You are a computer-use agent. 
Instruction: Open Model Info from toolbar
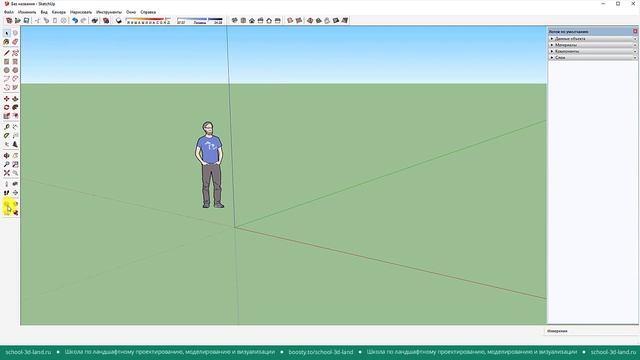tap(106, 20)
